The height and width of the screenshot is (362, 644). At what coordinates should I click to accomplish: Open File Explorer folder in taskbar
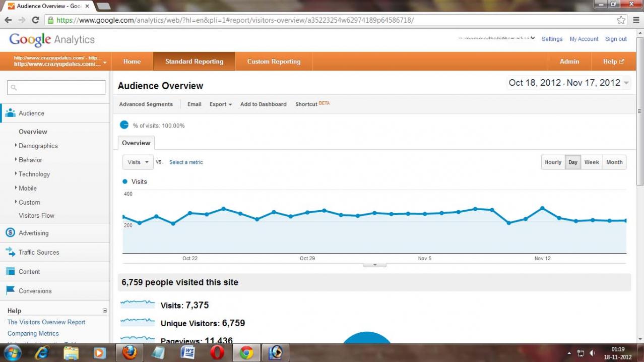pyautogui.click(x=71, y=353)
